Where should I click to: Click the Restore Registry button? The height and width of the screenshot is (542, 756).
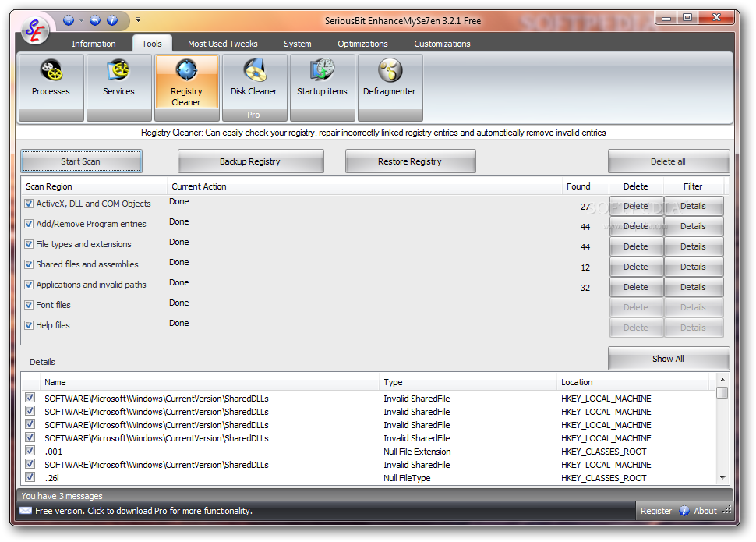[410, 161]
